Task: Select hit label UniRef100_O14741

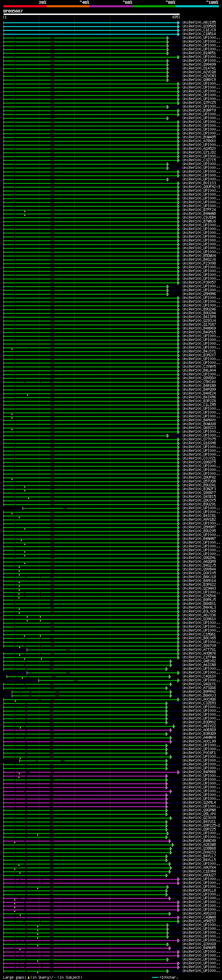Action: [199, 68]
